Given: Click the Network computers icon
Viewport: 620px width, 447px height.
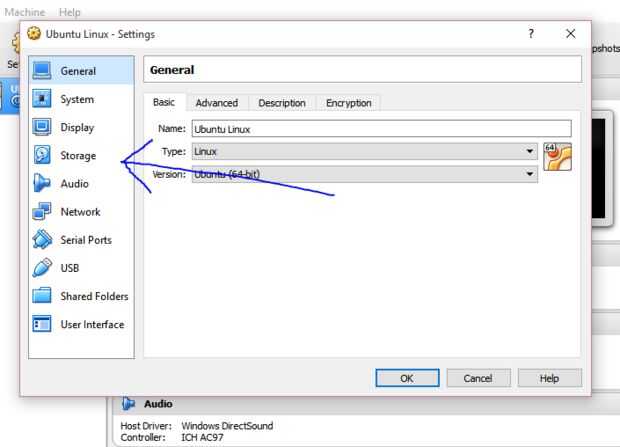Looking at the screenshot, I should pos(42,211).
